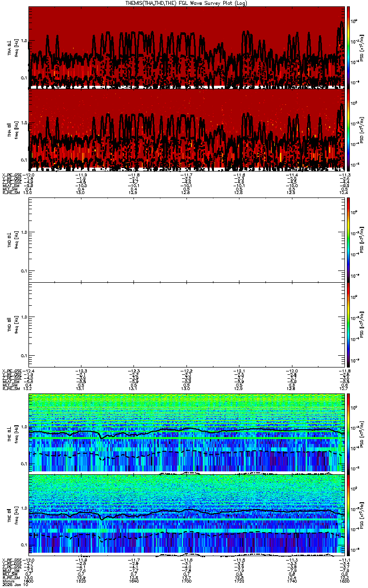Click the THE B-parallel freq [Hz] axis label

pos(16,515)
